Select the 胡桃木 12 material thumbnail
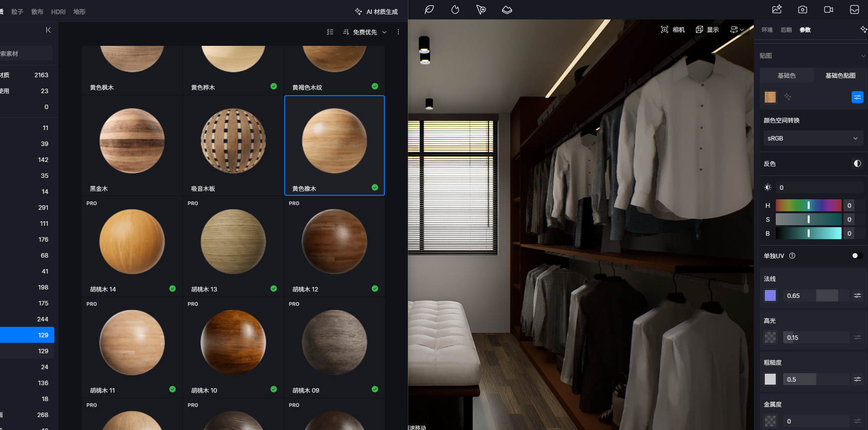The image size is (868, 430). point(334,242)
